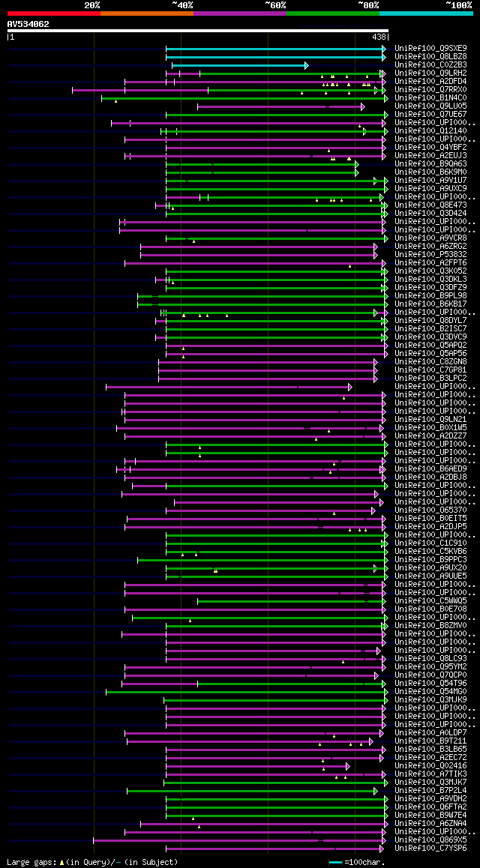Click the UniRef100_A9UXC9 label
The height and width of the screenshot is (868, 480).
coord(430,189)
